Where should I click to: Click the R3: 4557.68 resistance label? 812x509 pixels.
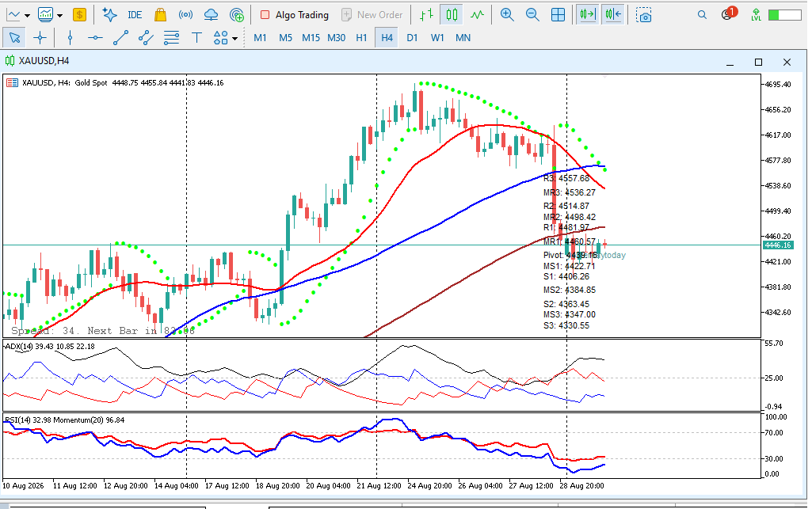click(566, 178)
